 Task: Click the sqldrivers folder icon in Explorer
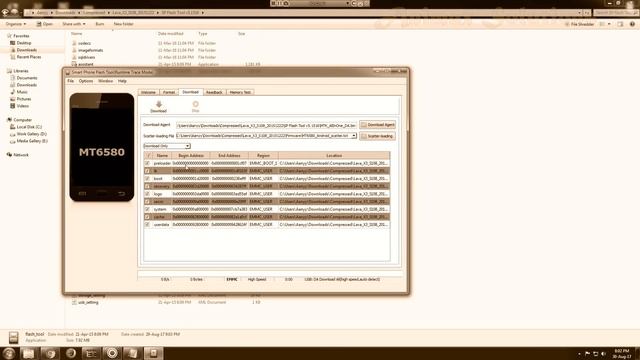click(x=74, y=57)
